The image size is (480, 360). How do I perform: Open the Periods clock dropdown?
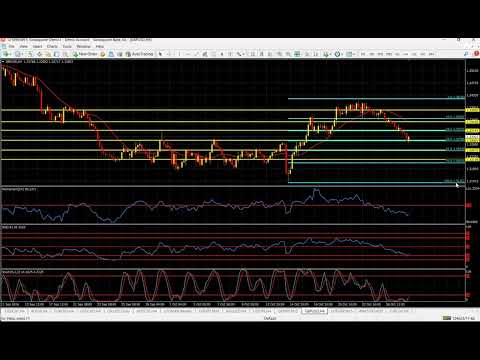[x=338, y=54]
